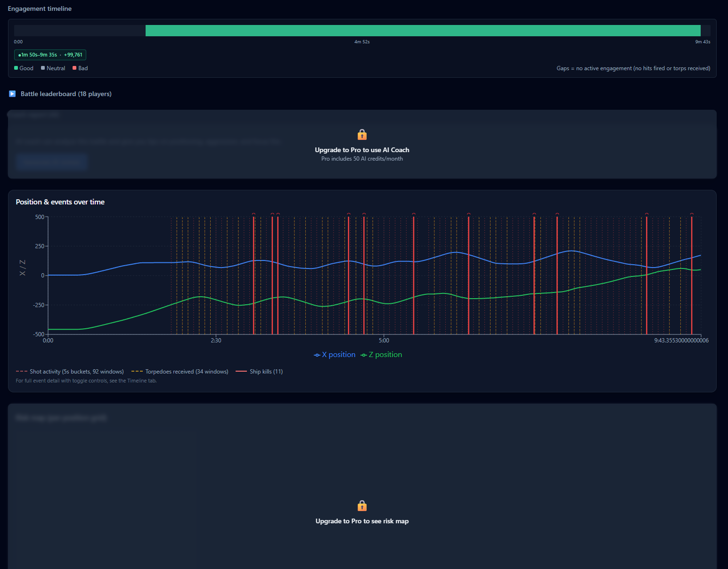This screenshot has height=569, width=728.
Task: Click the Ship kills (11) legend entry
Action: (x=259, y=372)
